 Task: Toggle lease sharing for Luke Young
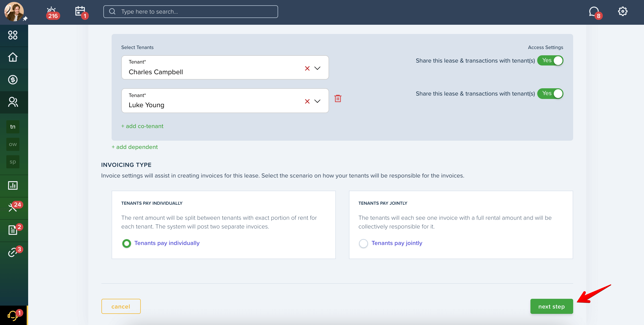(550, 93)
